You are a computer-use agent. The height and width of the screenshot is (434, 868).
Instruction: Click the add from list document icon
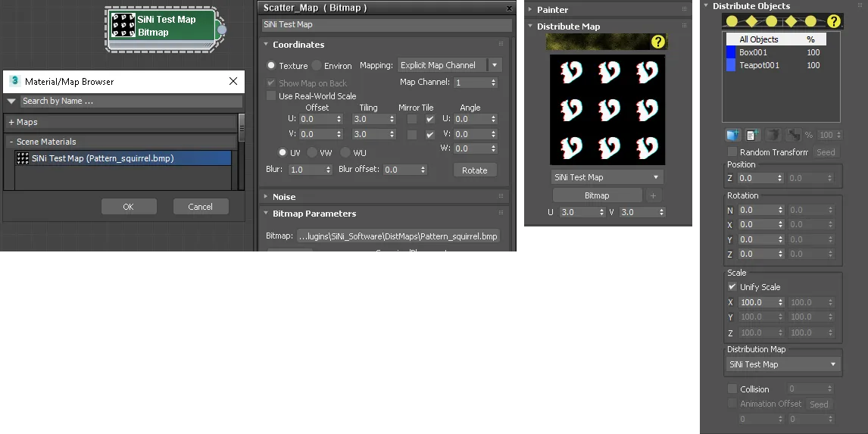coord(752,135)
